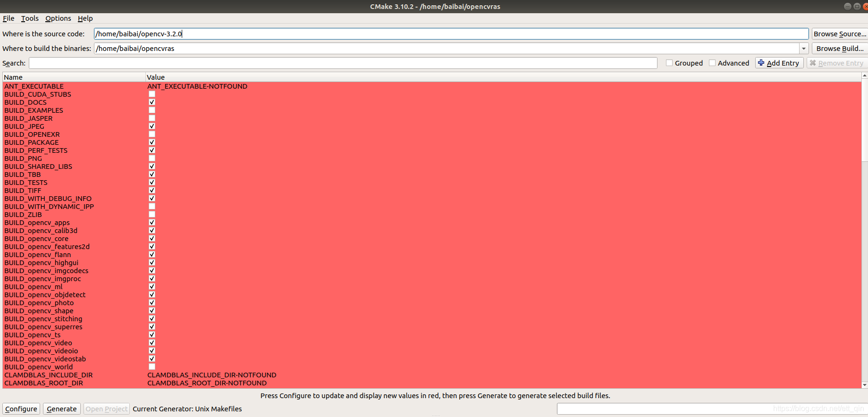This screenshot has height=417, width=868.
Task: Uncheck the BUILD_opencv_videoio checkbox
Action: pyautogui.click(x=152, y=350)
